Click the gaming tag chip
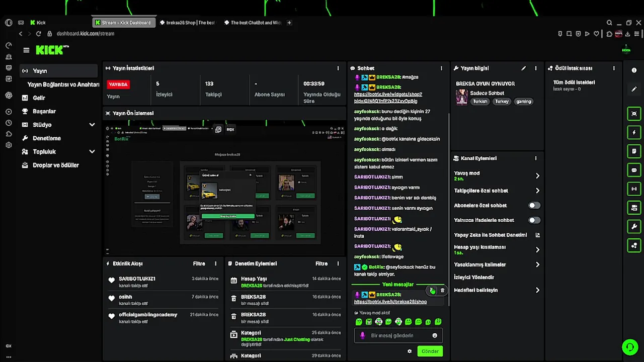This screenshot has width=644, height=362. [x=523, y=102]
